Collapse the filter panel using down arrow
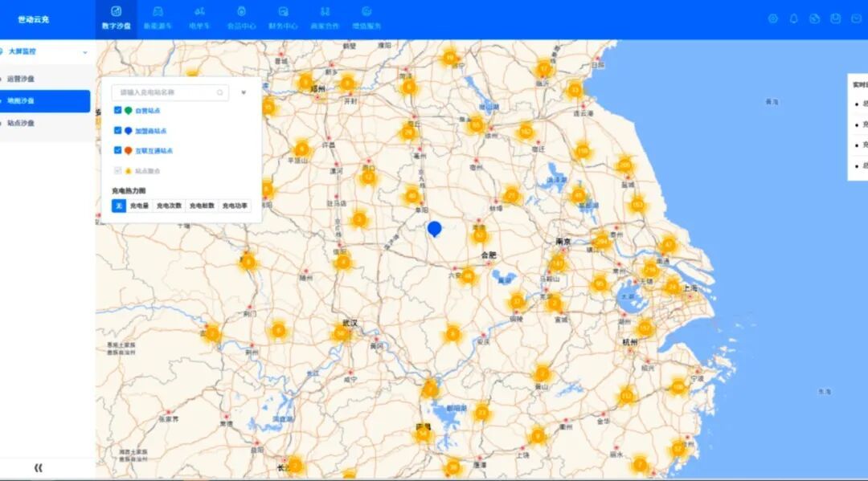Image resolution: width=868 pixels, height=481 pixels. coord(244,92)
